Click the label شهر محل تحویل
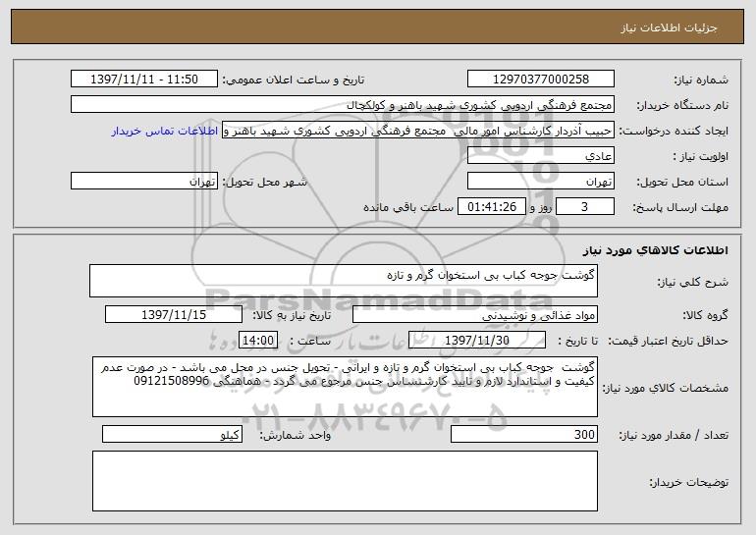The image size is (756, 535). click(x=264, y=183)
